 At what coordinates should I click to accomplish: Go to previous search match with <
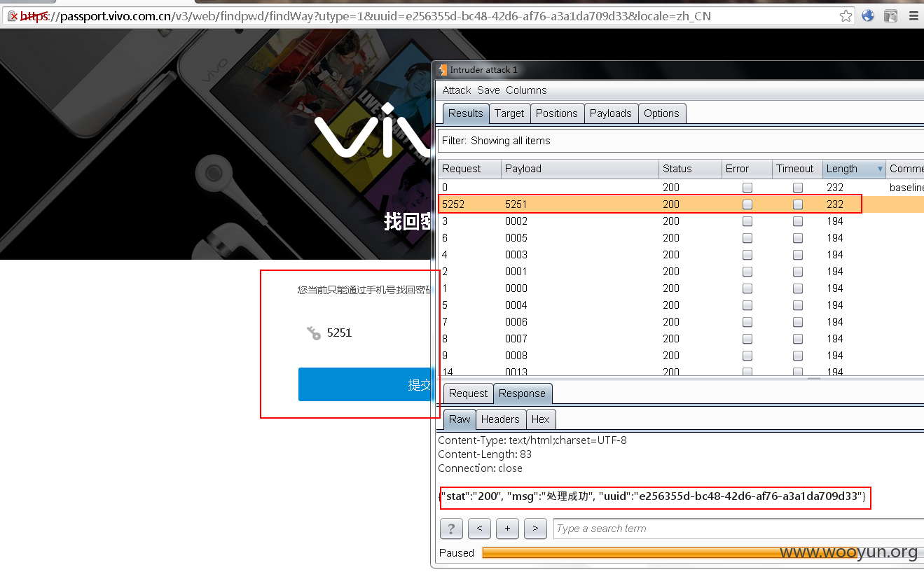pos(479,529)
